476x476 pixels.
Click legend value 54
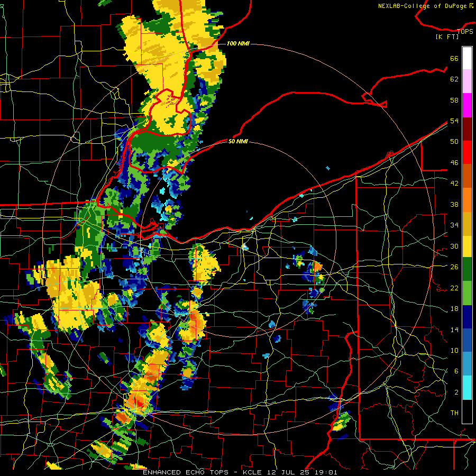coord(454,121)
